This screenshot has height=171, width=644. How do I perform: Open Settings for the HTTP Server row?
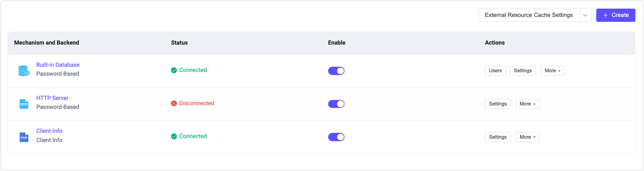click(x=498, y=104)
